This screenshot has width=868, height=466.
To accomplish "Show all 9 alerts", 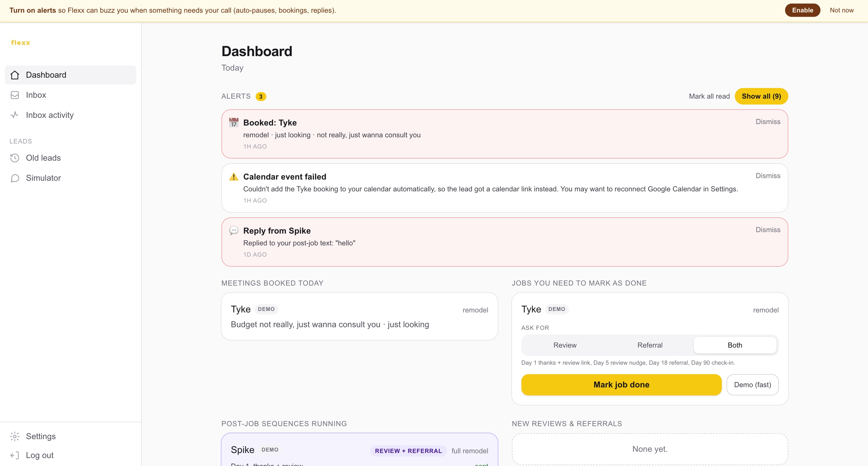I will [x=761, y=96].
